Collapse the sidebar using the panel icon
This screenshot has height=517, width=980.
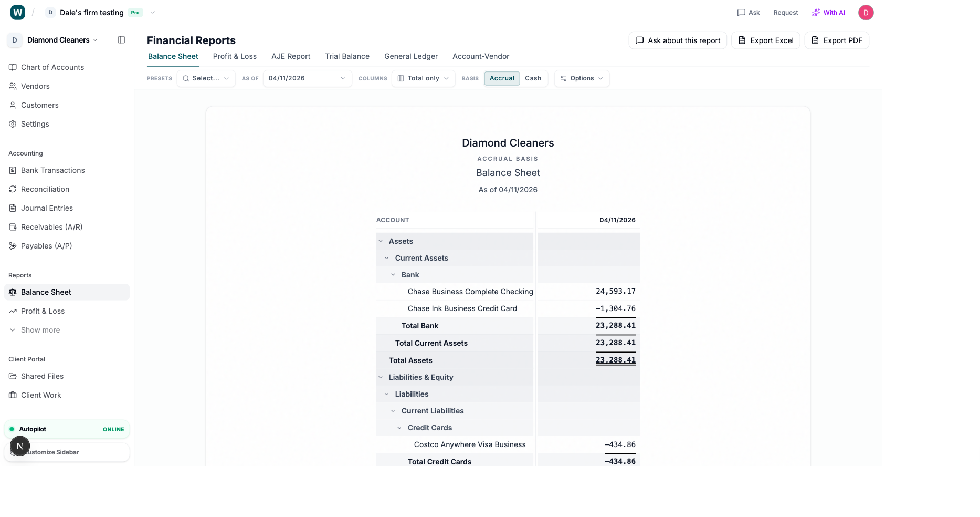pyautogui.click(x=121, y=39)
